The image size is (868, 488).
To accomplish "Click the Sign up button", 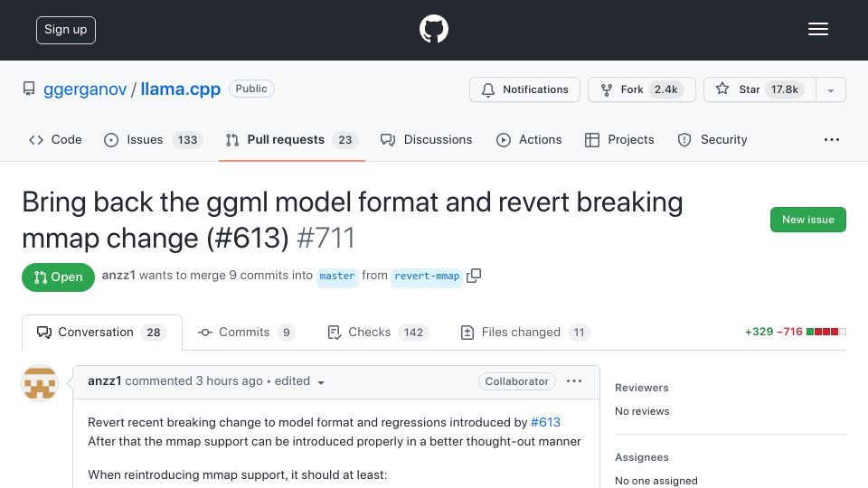I will (x=66, y=30).
